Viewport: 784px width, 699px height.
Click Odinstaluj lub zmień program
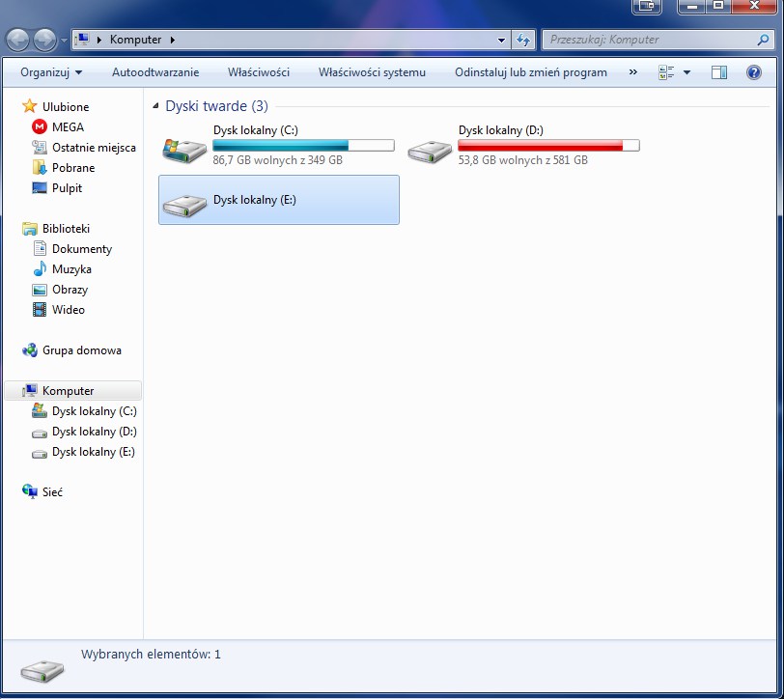[x=530, y=72]
